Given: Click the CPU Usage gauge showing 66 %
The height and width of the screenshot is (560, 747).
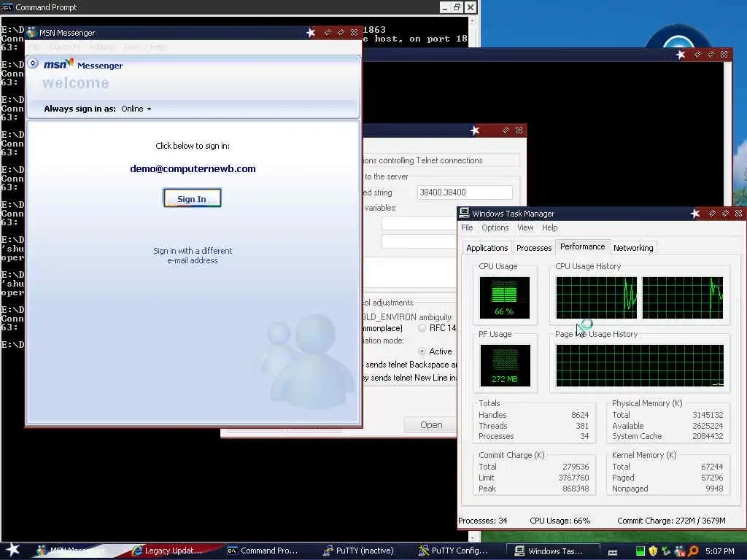Looking at the screenshot, I should [504, 297].
